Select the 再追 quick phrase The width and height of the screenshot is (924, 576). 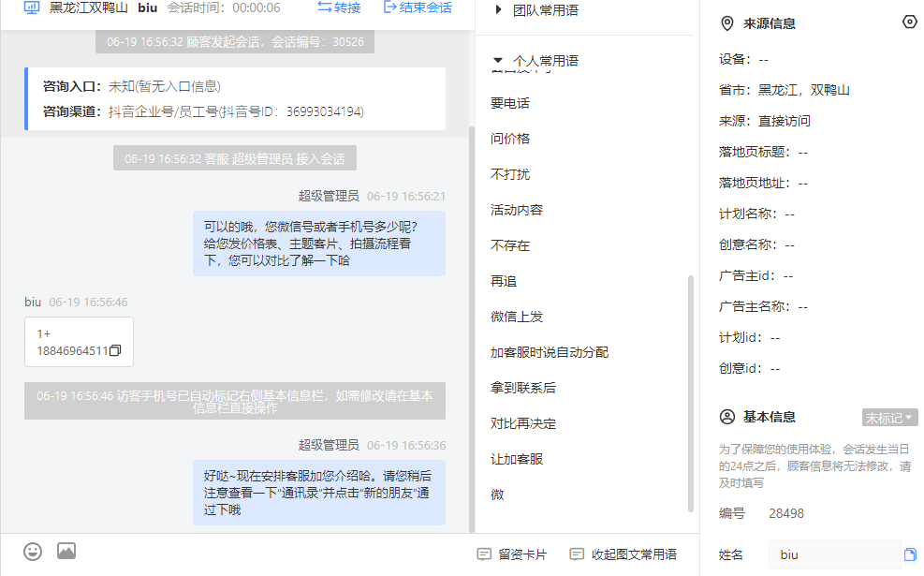coord(504,281)
